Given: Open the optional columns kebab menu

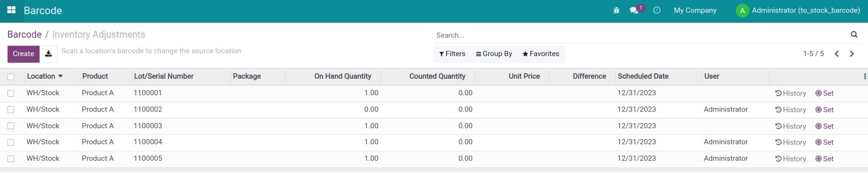Looking at the screenshot, I should [865, 76].
